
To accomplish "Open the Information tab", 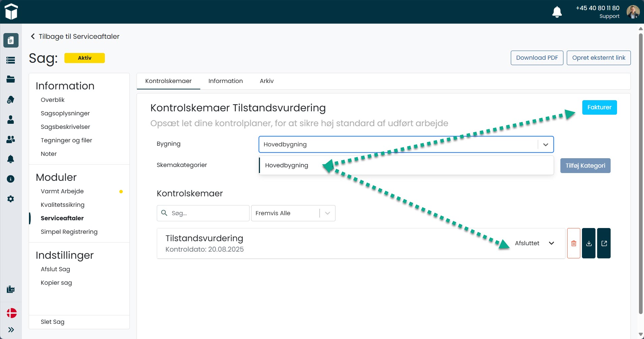I will pyautogui.click(x=225, y=81).
